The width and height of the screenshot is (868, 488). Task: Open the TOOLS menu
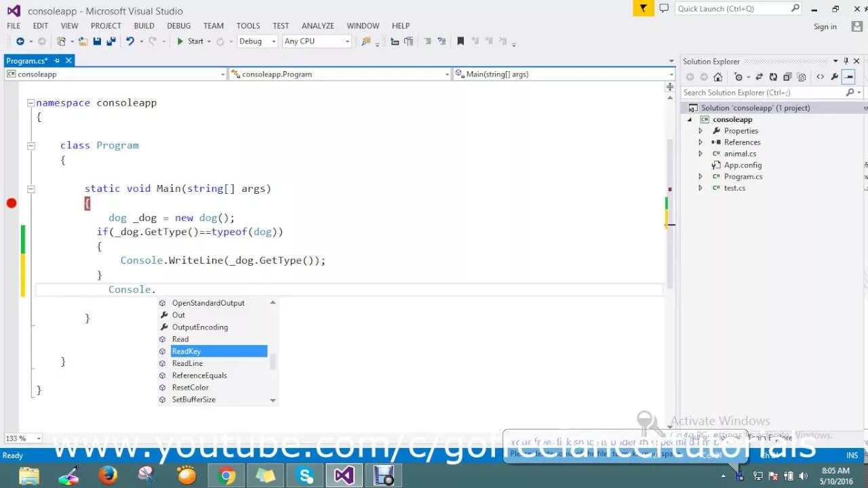248,26
